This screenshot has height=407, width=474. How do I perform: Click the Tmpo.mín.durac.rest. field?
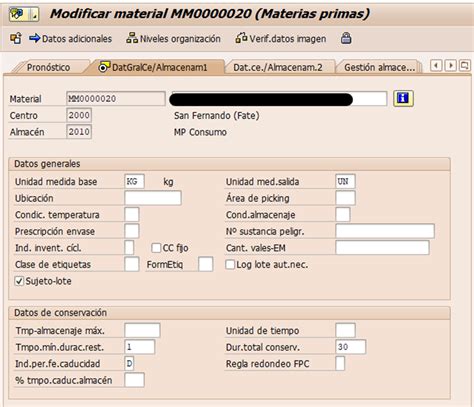[140, 347]
